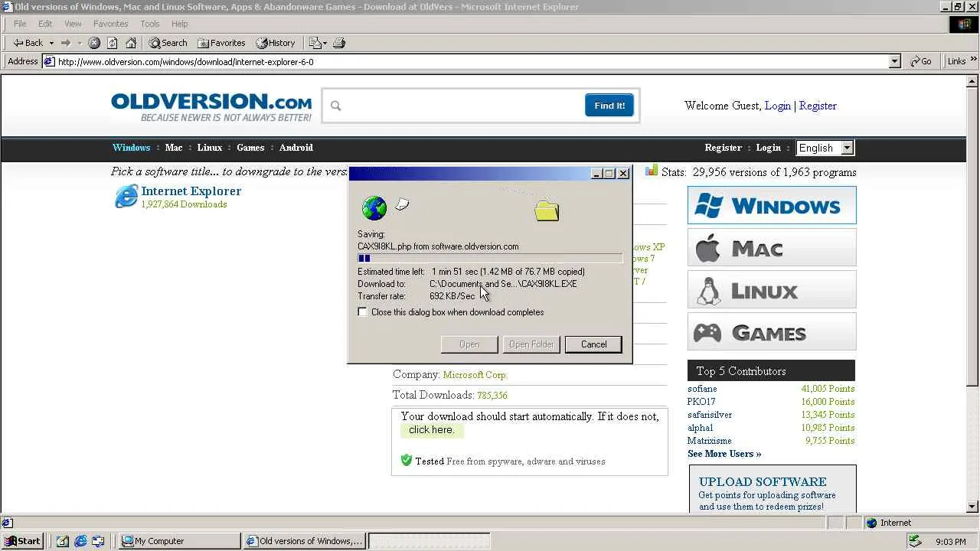The height and width of the screenshot is (551, 980).
Task: Click Register in the dark navigation bar
Action: click(724, 148)
